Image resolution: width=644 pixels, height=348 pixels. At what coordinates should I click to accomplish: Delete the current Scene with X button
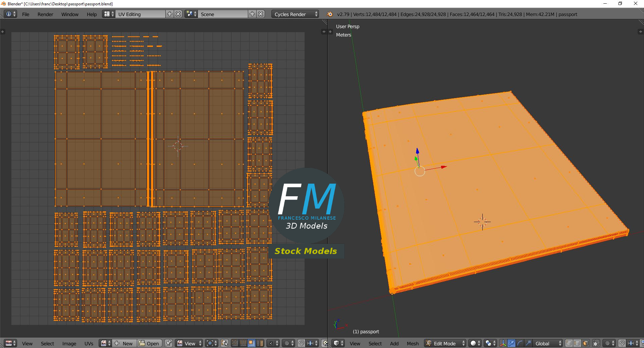pyautogui.click(x=261, y=14)
